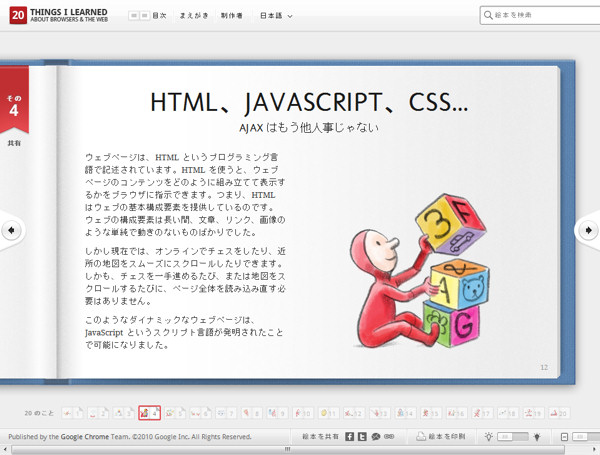Jump to chapter 17 thumbnail
This screenshot has height=455, width=600.
point(483,413)
